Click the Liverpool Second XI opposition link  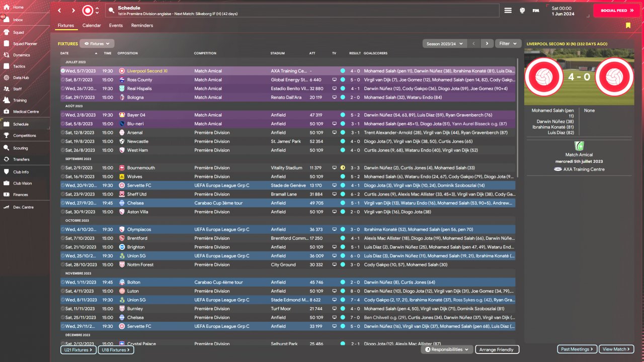tap(147, 71)
